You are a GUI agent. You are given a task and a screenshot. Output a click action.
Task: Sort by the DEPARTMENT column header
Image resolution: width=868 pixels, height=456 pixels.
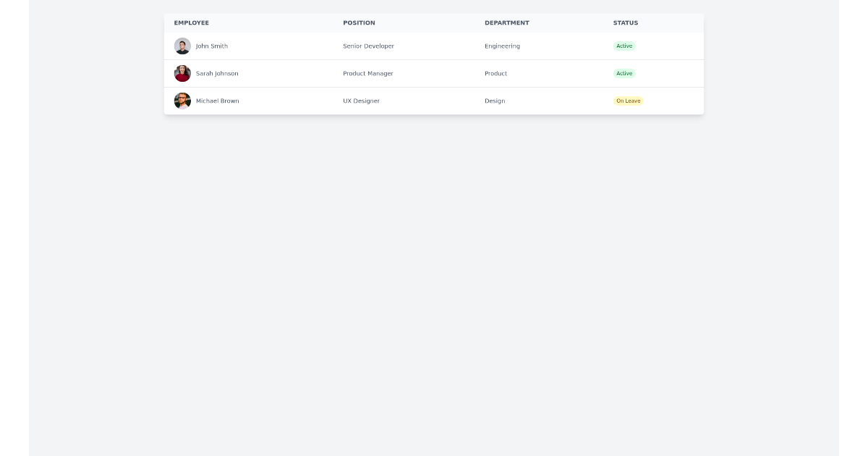506,22
